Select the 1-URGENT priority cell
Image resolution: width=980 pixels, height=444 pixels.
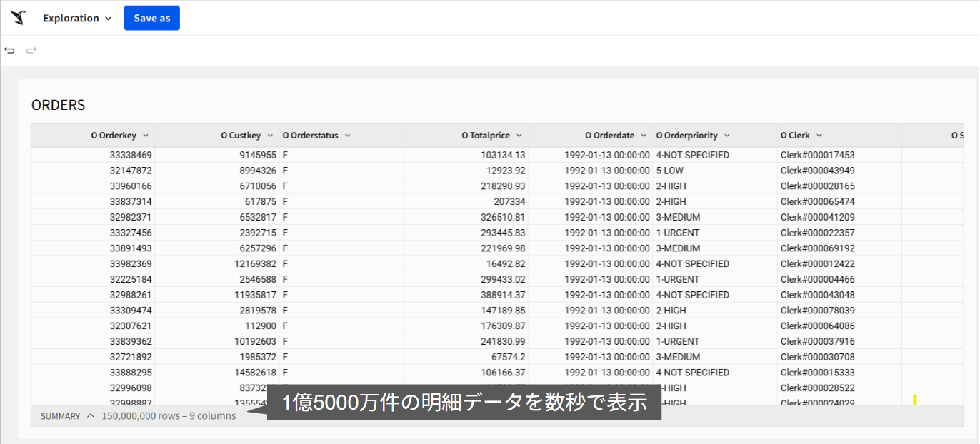pyautogui.click(x=680, y=233)
